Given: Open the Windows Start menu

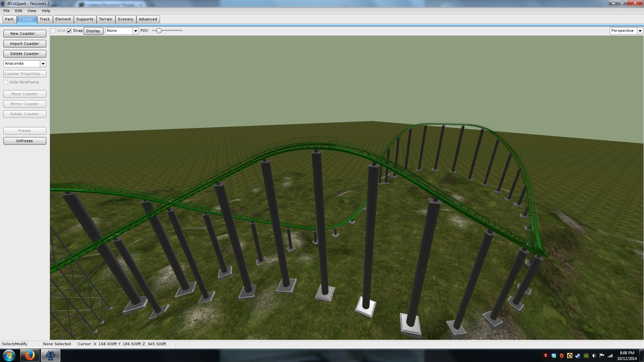Looking at the screenshot, I should (9, 355).
